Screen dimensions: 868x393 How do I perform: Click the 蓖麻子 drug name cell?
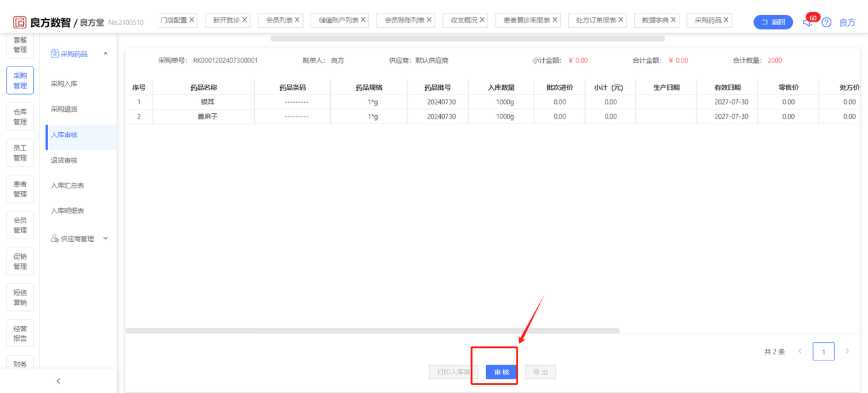(x=203, y=117)
